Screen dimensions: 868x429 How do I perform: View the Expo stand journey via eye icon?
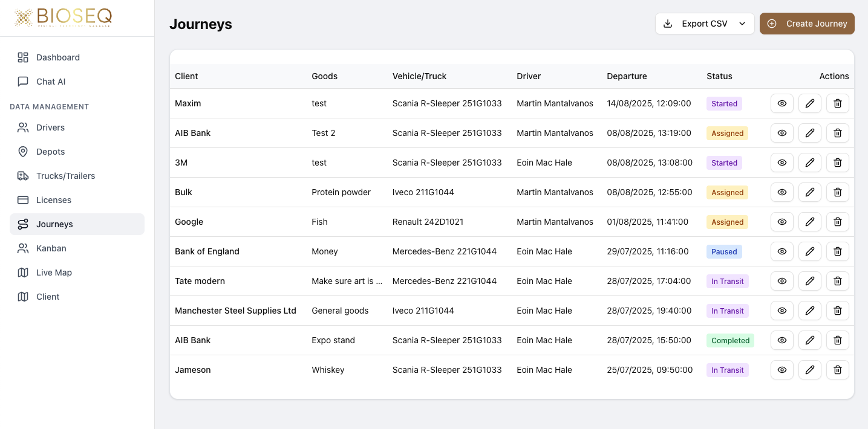(x=782, y=340)
